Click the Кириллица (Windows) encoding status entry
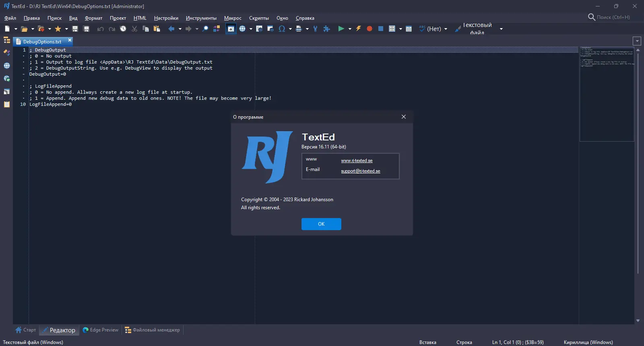Screen dimensions: 644x346 point(588,342)
